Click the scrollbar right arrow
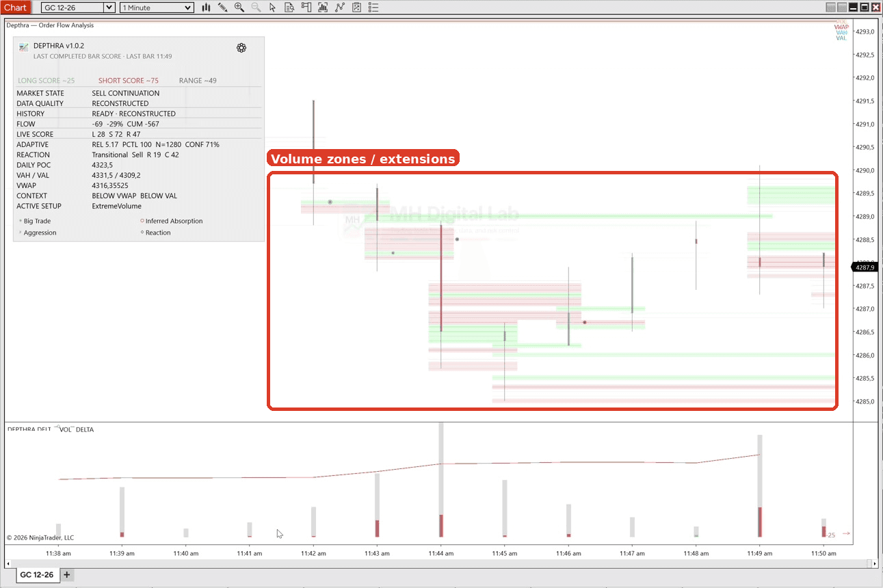Image resolution: width=883 pixels, height=588 pixels. pyautogui.click(x=875, y=564)
